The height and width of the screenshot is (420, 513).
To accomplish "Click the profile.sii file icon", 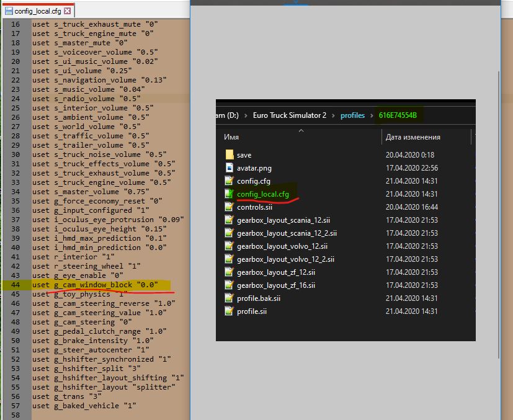I will point(230,311).
